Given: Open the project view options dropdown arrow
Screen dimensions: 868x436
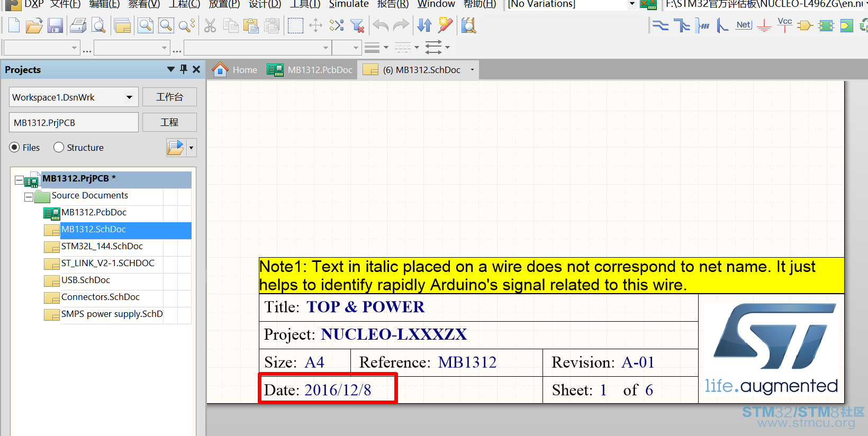Looking at the screenshot, I should pos(191,148).
